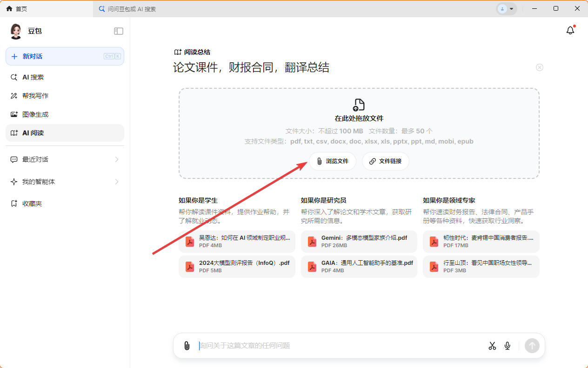The image size is (588, 368).
Task: Click the PDF icon beside Gemini file
Action: [312, 242]
